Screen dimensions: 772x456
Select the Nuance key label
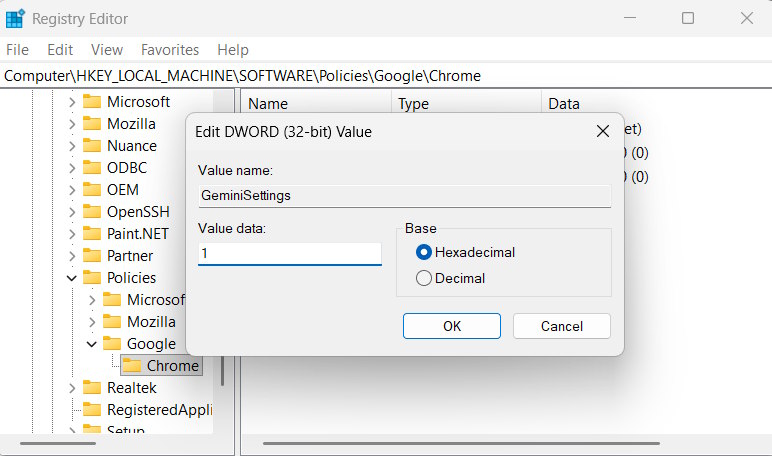[132, 146]
